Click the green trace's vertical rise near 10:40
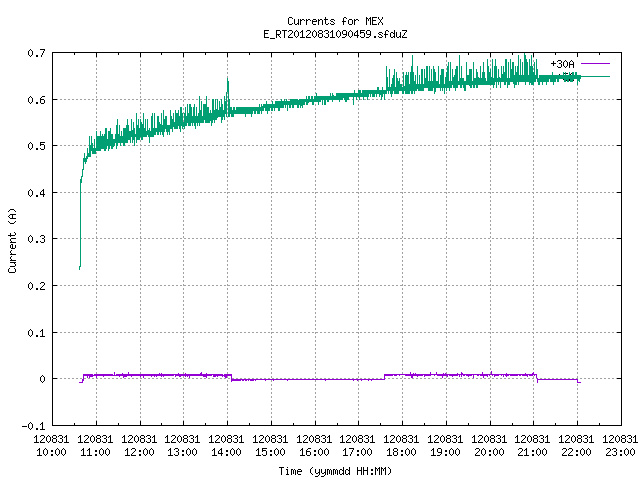Screen dimensions: 640x480 (80, 224)
